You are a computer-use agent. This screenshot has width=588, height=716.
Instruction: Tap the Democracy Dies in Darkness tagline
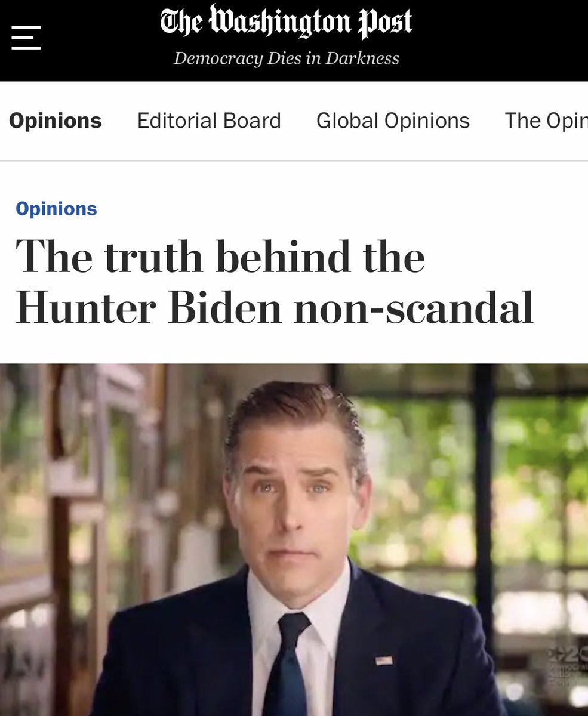click(286, 58)
